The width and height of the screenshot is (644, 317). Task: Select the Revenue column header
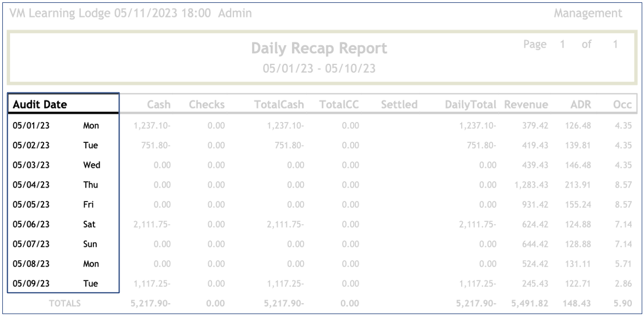pos(526,105)
